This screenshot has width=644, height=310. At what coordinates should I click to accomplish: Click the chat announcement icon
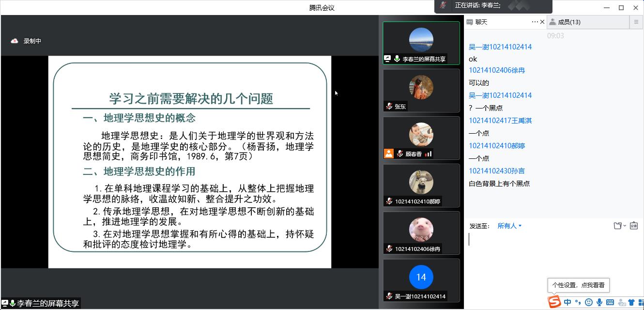tap(634, 226)
